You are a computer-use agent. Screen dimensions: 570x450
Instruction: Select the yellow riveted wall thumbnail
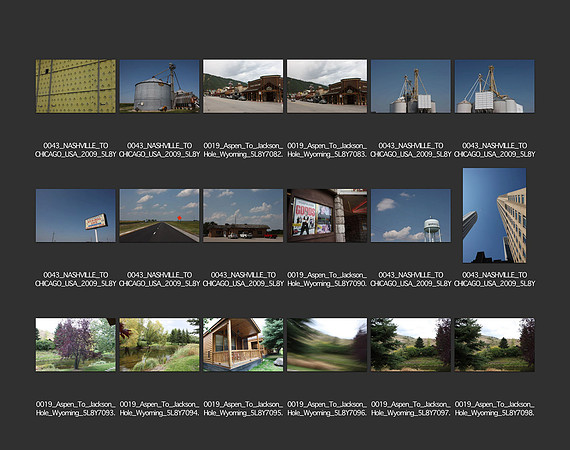tap(76, 86)
